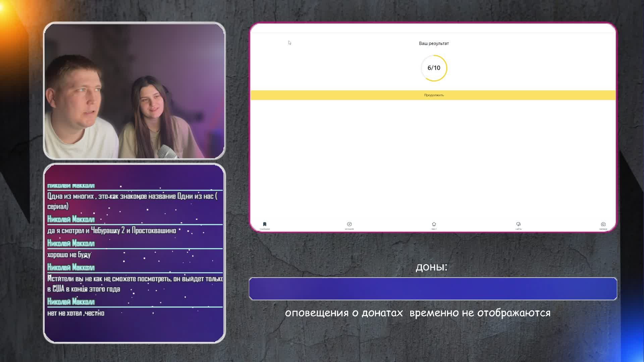Click the message mentioning Чебурашку 2
644x362 pixels.
coord(112,231)
